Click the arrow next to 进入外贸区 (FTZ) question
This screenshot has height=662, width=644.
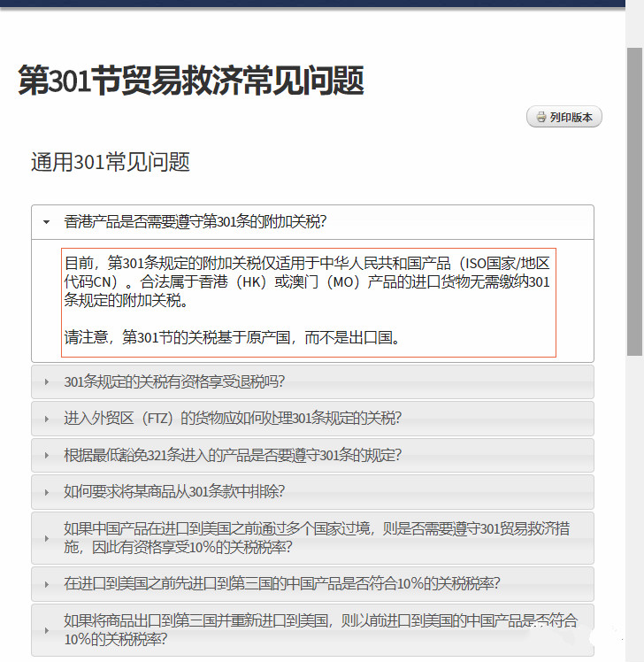point(46,419)
